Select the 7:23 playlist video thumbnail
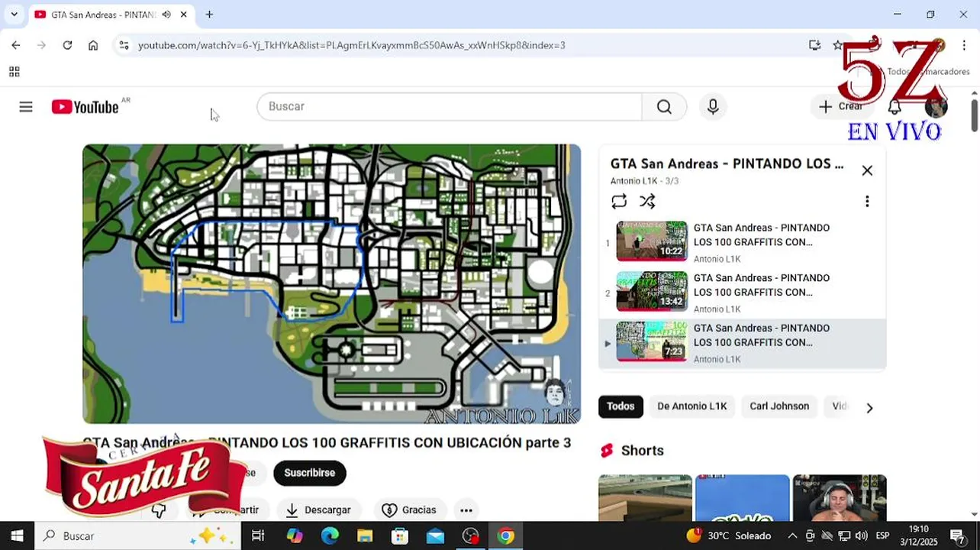980x550 pixels. pos(652,341)
